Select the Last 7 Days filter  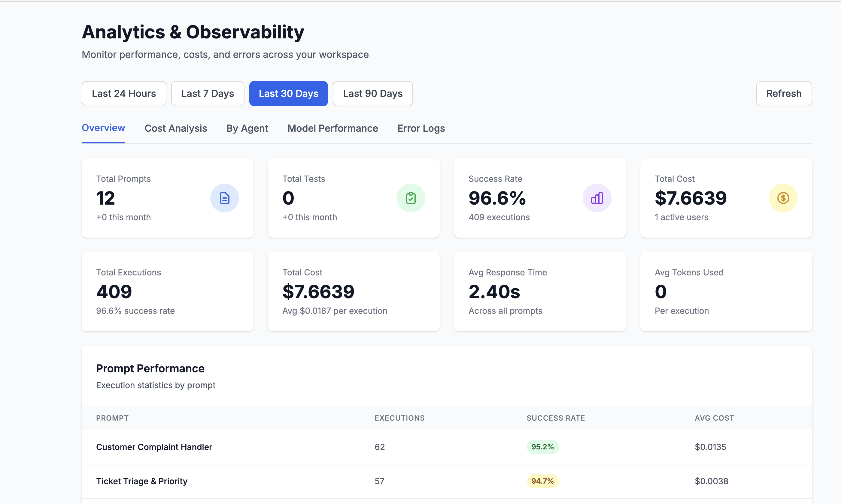tap(207, 93)
